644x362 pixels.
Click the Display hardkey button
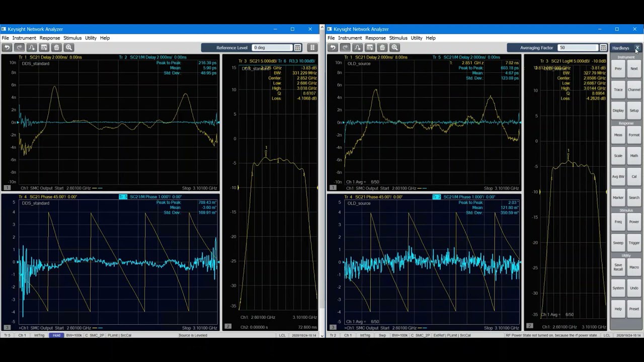pos(618,111)
